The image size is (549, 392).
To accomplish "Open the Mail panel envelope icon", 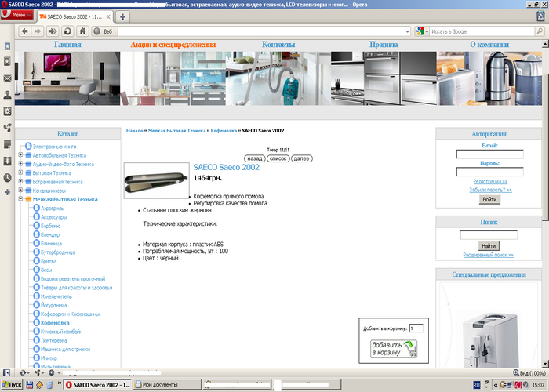I will coord(7,78).
